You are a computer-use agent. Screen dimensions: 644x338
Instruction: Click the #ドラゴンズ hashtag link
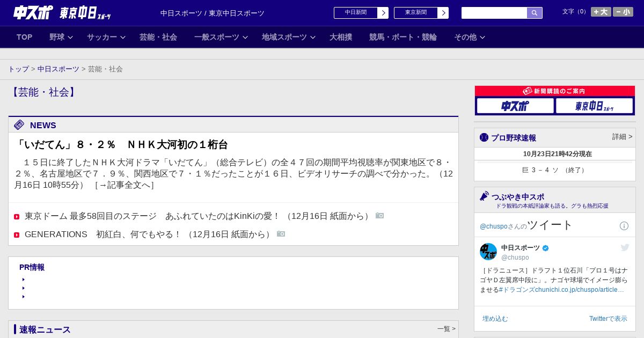coord(517,290)
